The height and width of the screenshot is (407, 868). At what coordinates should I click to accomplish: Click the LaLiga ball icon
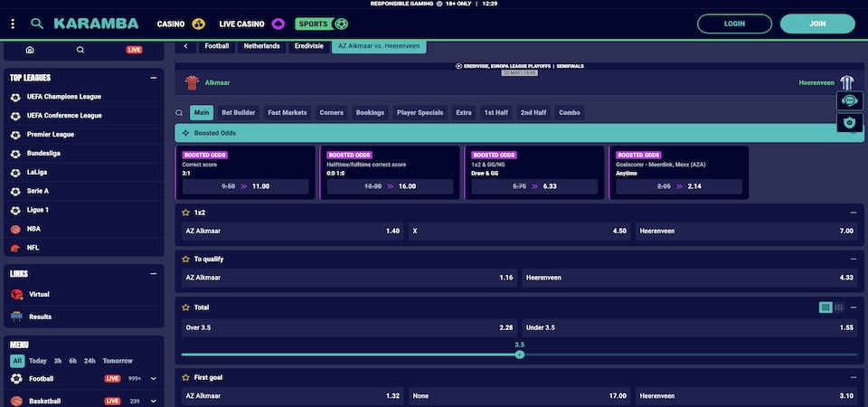pos(15,172)
